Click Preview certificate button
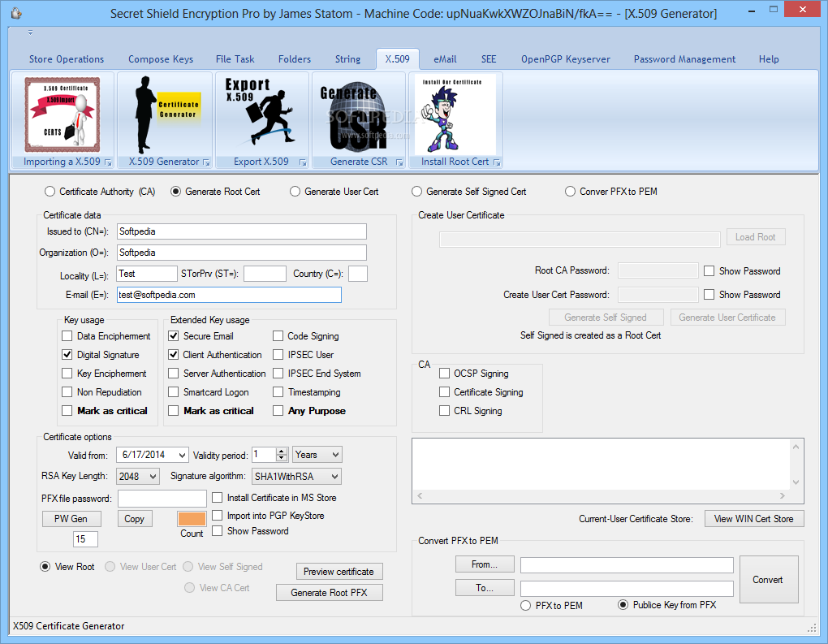The width and height of the screenshot is (828, 644). (339, 572)
